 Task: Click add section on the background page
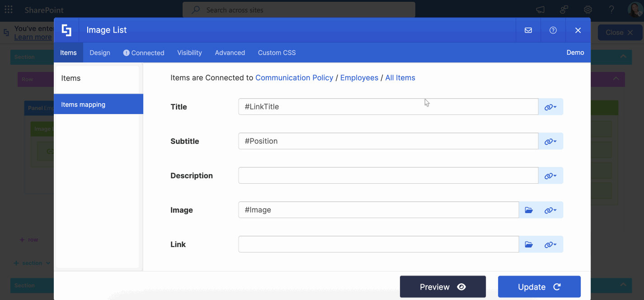coord(32,263)
